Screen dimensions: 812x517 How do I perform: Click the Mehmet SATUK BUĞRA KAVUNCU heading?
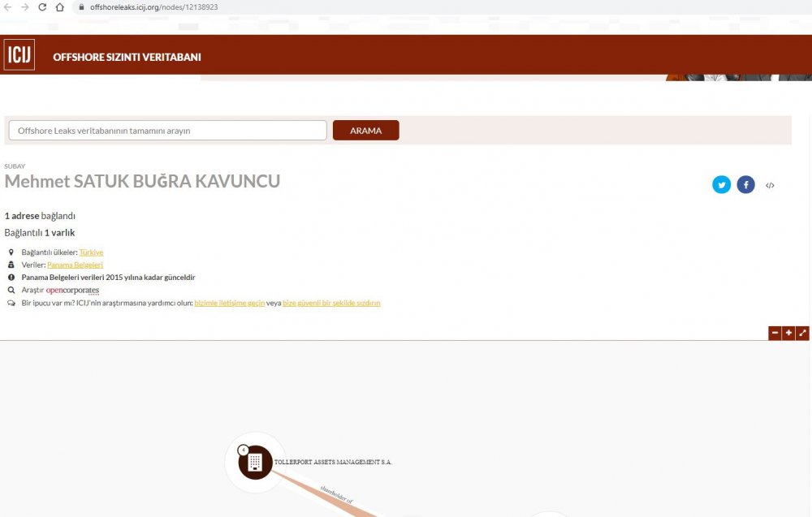click(142, 181)
